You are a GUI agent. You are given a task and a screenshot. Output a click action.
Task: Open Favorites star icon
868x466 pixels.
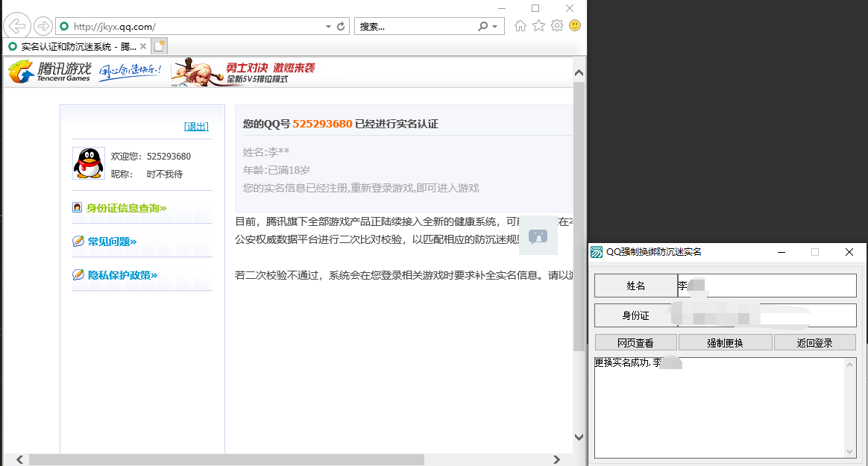click(x=538, y=26)
